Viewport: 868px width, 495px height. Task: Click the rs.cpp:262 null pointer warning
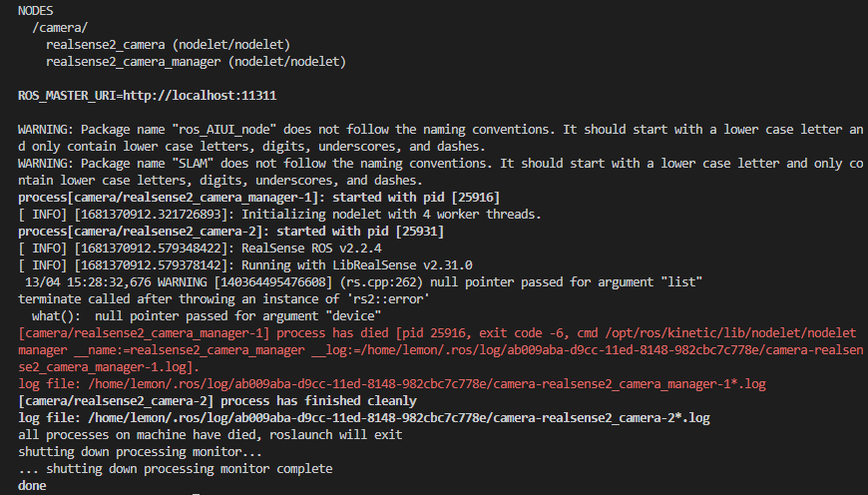[x=363, y=282]
